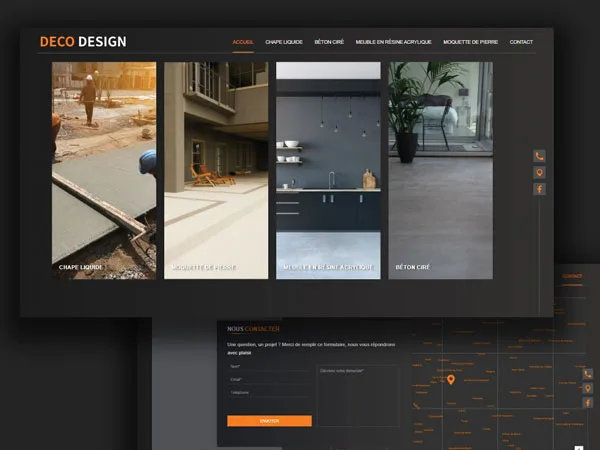This screenshot has height=450, width=600.
Task: Open the Moquette de Pierre menu item
Action: click(x=470, y=42)
